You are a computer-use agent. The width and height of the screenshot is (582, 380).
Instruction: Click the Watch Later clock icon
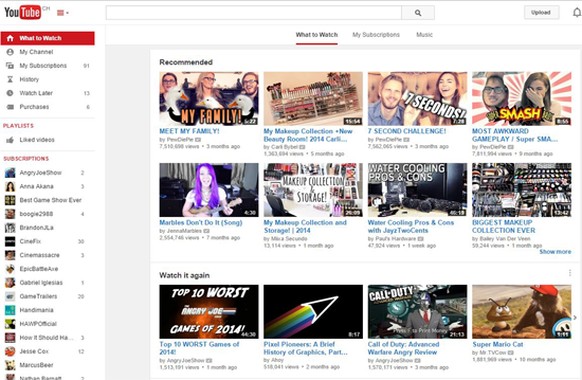pos(10,93)
